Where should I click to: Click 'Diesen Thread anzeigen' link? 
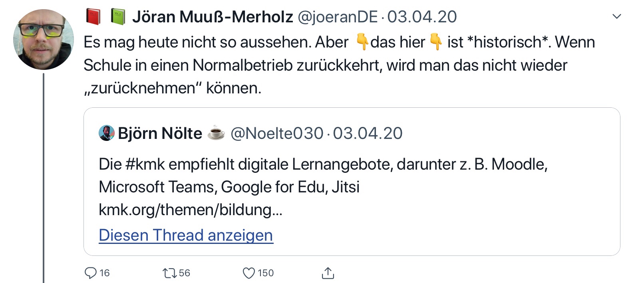pyautogui.click(x=186, y=236)
